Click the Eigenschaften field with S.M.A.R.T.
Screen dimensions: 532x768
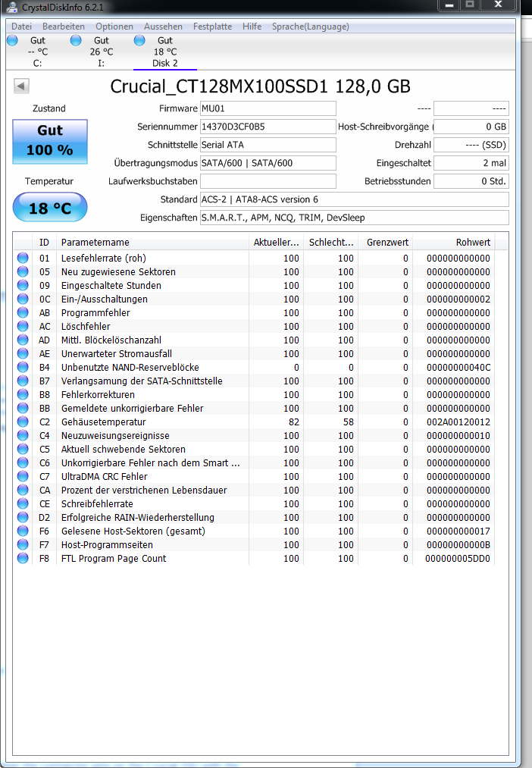pos(355,218)
